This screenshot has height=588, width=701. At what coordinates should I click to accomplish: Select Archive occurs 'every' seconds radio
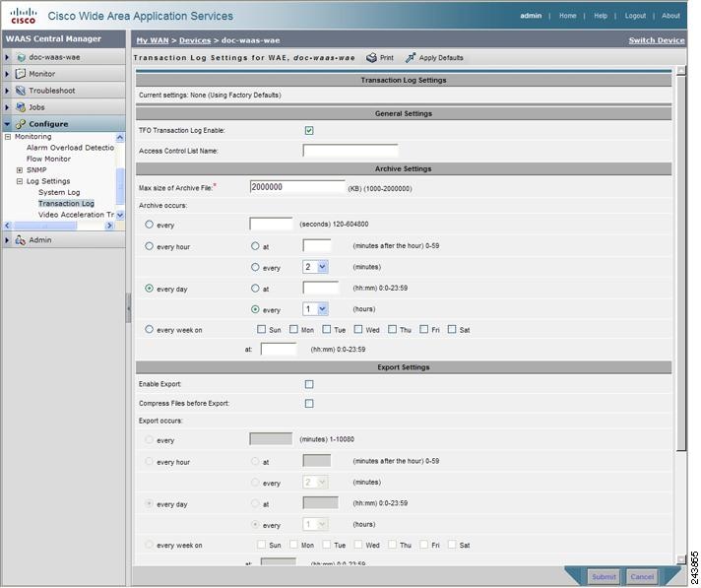point(149,225)
